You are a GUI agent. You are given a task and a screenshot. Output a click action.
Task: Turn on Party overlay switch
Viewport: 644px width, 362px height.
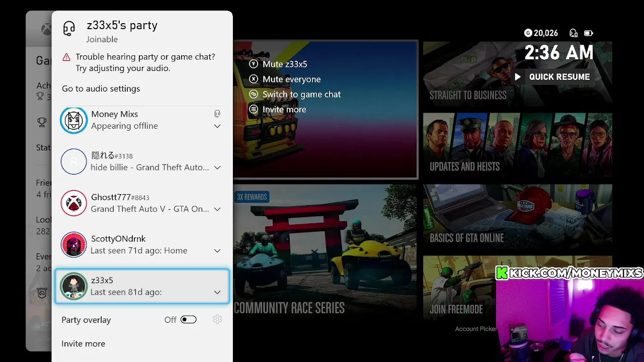(x=189, y=319)
